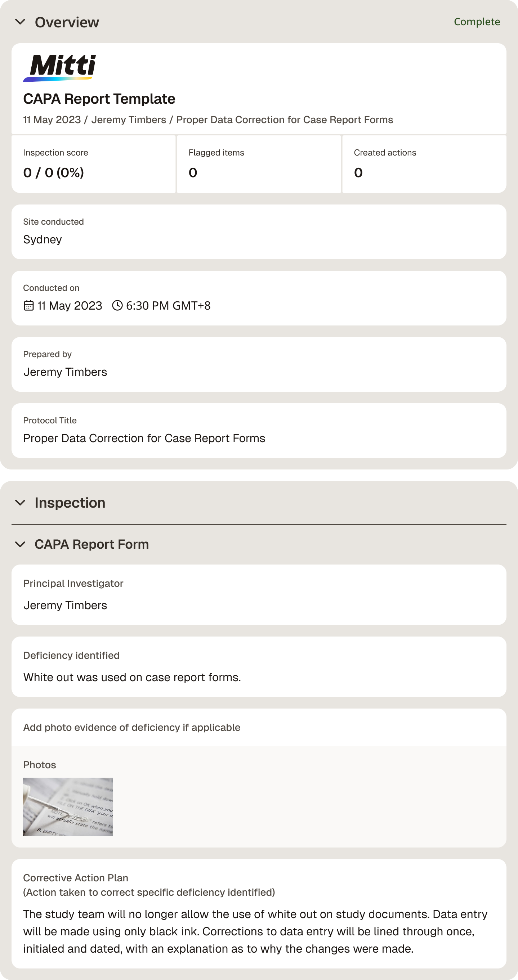Viewport: 518px width, 980px height.
Task: Collapse the CAPA Report Form chevron
Action: 20,544
